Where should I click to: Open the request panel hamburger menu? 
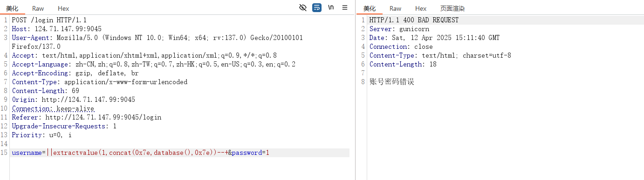pos(345,7)
